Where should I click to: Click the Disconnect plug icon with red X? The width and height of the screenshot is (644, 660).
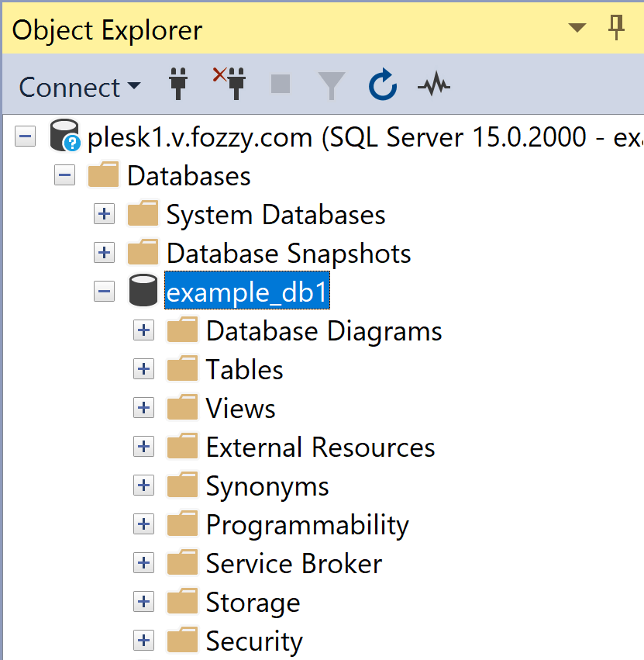[229, 83]
